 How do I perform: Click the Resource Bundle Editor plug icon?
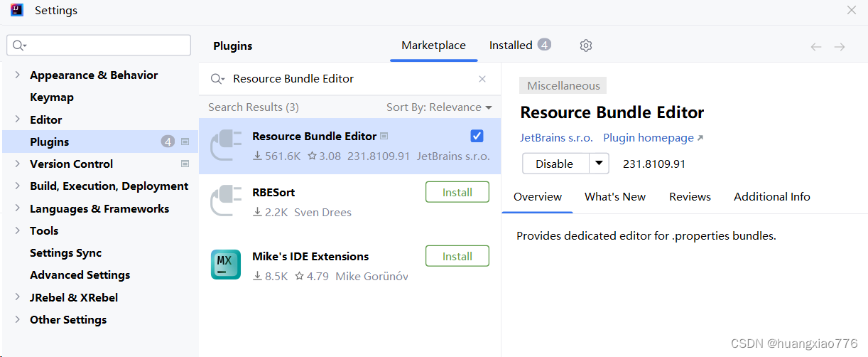point(226,146)
